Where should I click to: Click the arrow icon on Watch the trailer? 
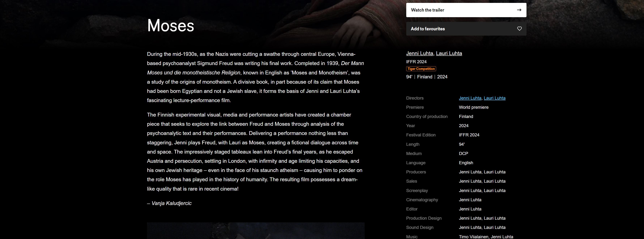tap(519, 10)
